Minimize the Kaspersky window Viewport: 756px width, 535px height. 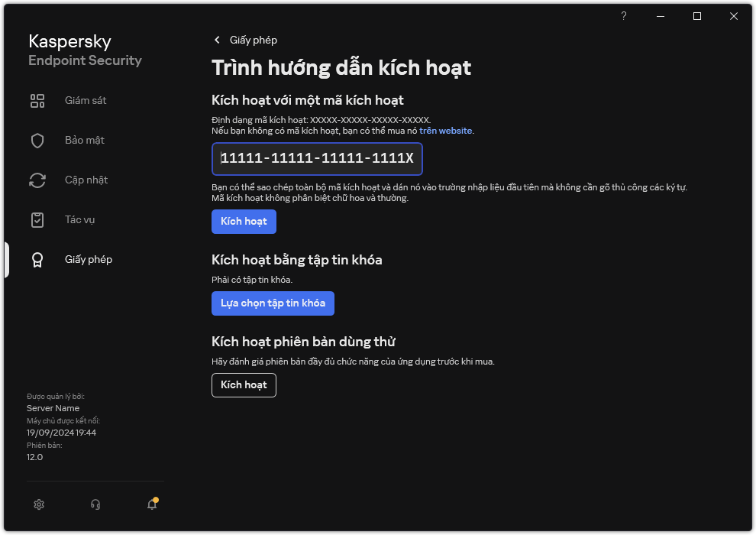(661, 16)
